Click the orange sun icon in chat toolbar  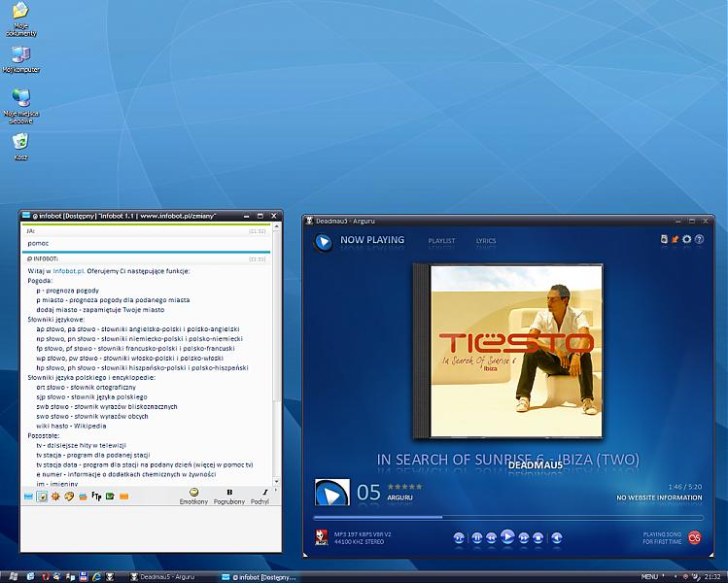coord(55,497)
